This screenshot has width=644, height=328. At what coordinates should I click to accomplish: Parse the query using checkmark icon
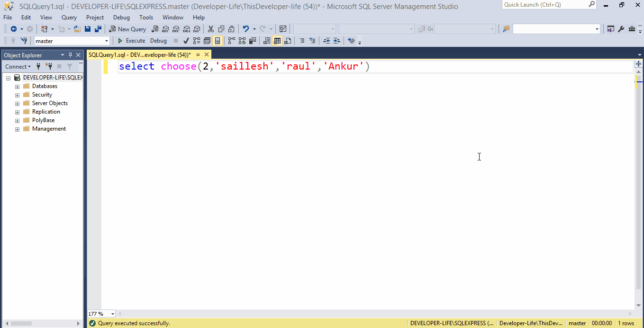tap(186, 41)
